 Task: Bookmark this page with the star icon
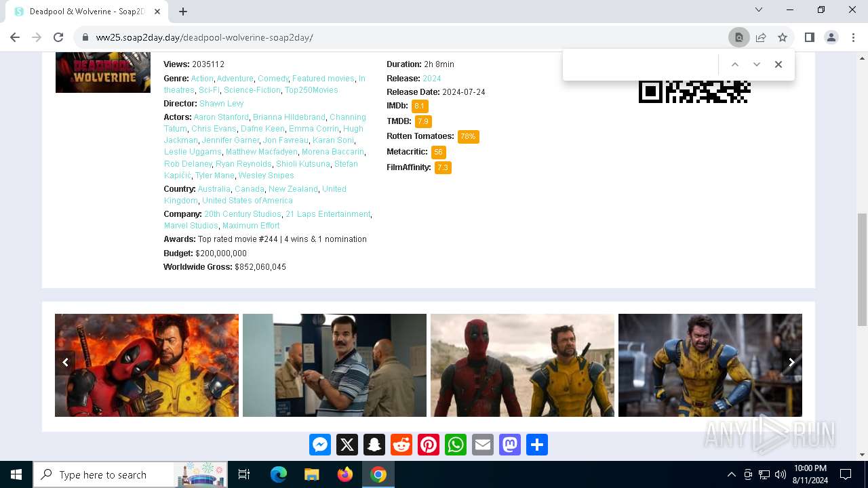783,37
